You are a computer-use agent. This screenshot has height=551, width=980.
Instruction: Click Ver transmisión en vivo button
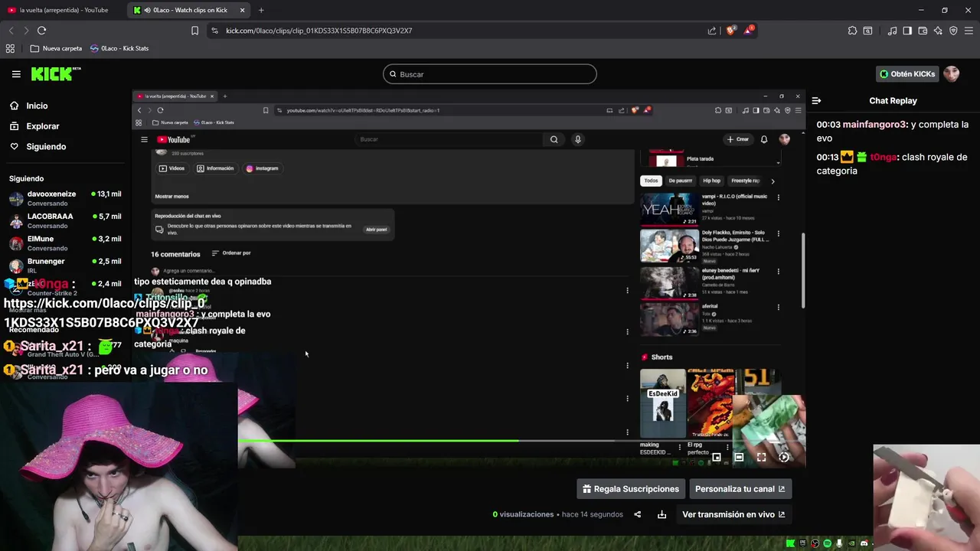(733, 514)
